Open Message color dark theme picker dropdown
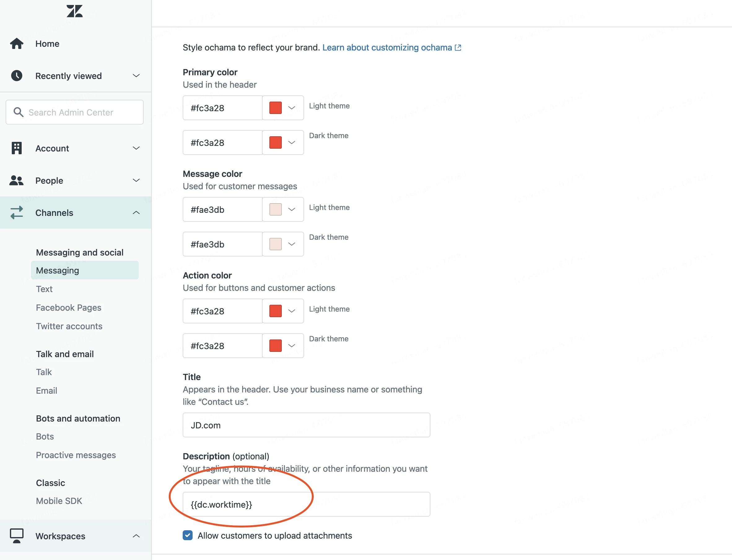 [291, 244]
